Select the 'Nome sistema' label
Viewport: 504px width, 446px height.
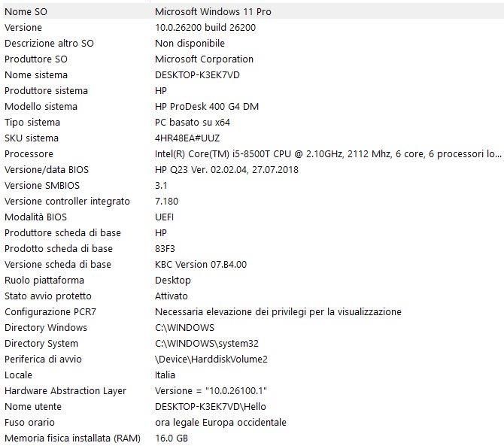pyautogui.click(x=36, y=75)
